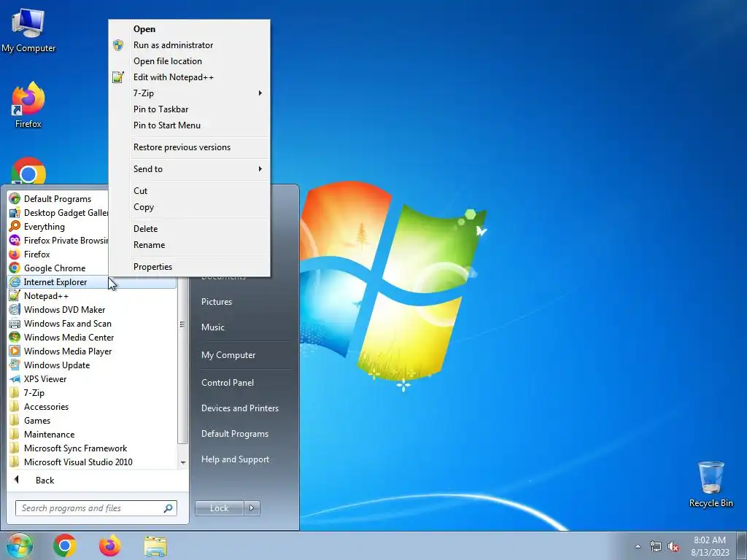The width and height of the screenshot is (747, 560).
Task: Choose Copy in the context menu
Action: point(190,207)
